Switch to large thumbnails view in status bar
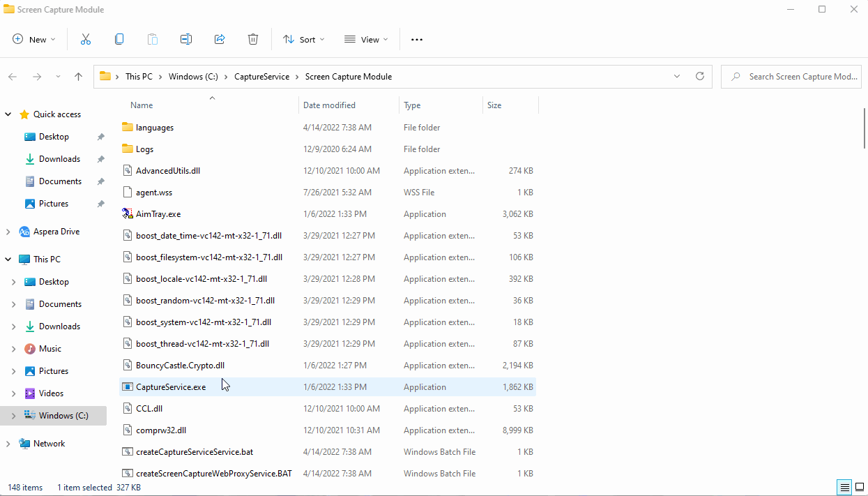The image size is (868, 496). pyautogui.click(x=859, y=487)
